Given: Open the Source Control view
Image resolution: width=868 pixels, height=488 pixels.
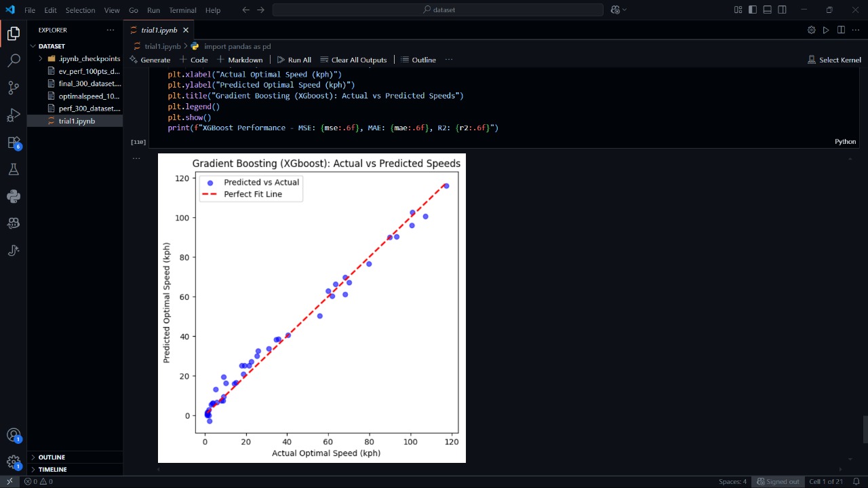Looking at the screenshot, I should (14, 88).
